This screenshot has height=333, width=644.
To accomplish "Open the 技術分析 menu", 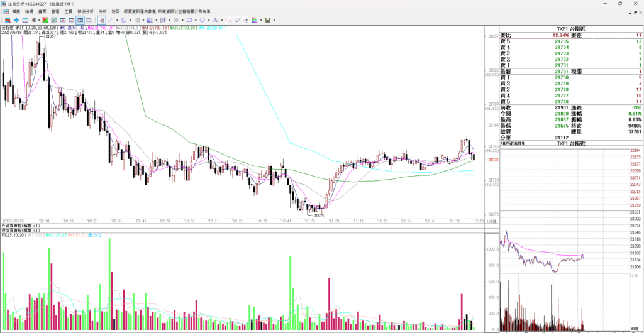I will pyautogui.click(x=86, y=11).
